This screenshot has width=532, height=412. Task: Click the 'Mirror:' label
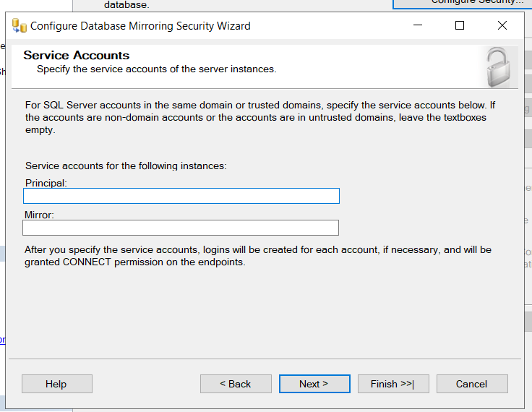coord(39,215)
